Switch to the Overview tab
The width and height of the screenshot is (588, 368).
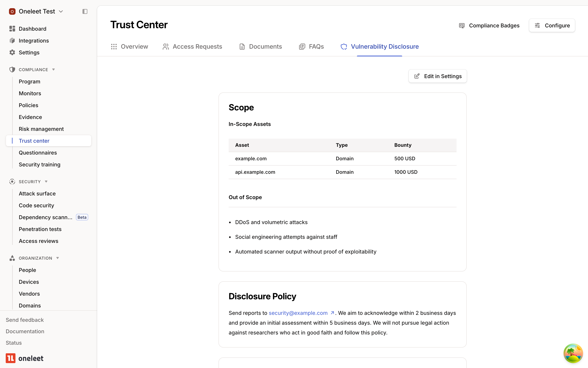pyautogui.click(x=129, y=46)
